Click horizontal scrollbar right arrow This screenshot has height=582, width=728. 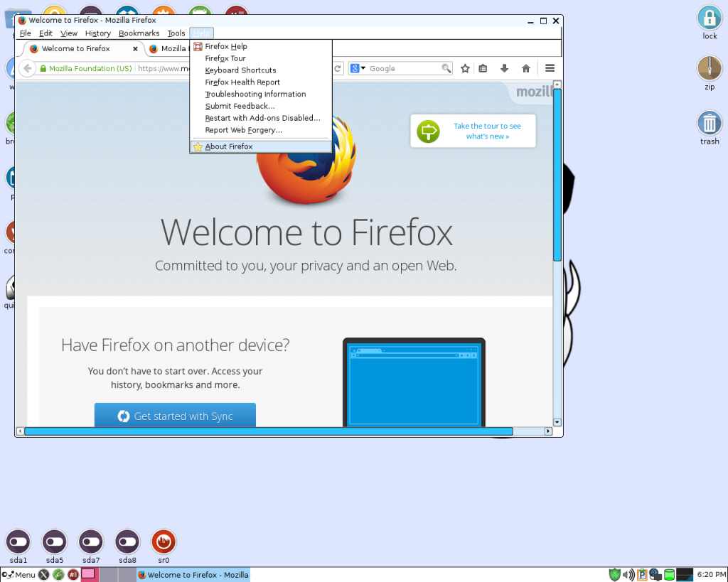click(548, 431)
